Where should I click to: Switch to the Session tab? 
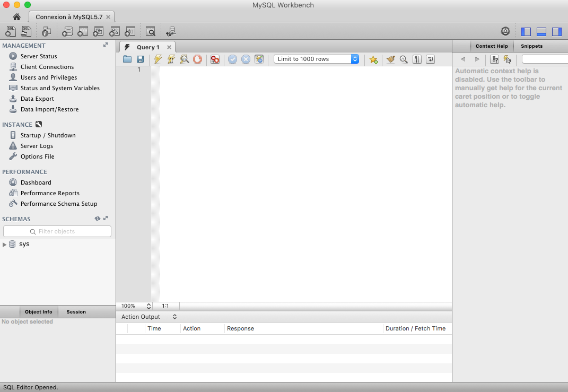(76, 312)
